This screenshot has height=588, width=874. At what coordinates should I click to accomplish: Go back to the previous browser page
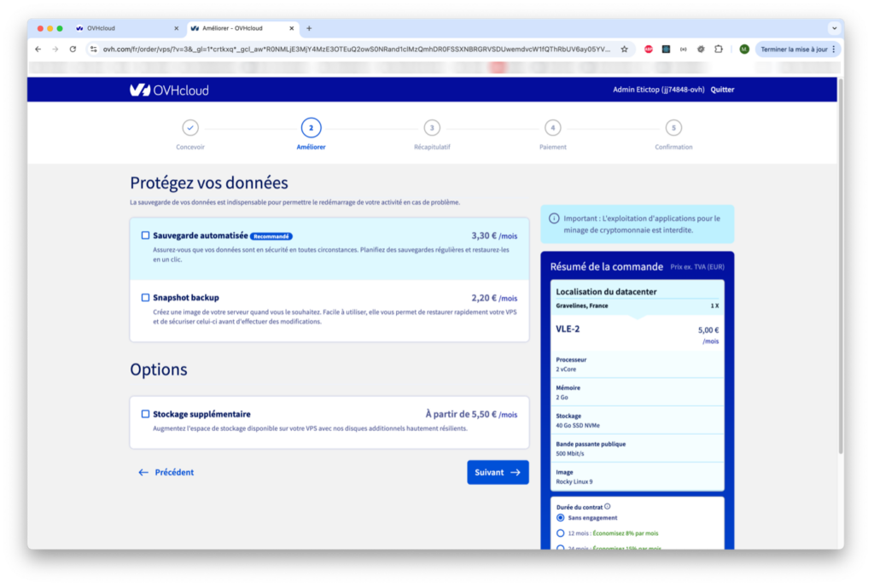click(38, 49)
